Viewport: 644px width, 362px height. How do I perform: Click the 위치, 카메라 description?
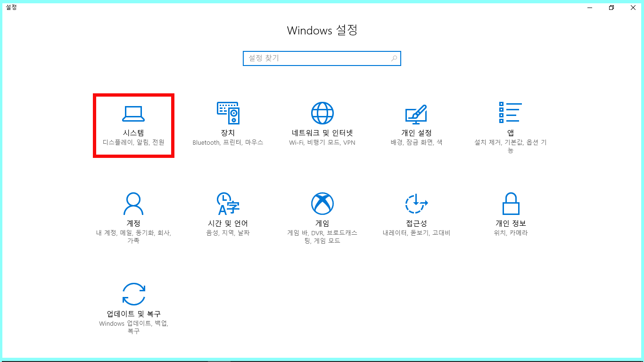pyautogui.click(x=511, y=233)
